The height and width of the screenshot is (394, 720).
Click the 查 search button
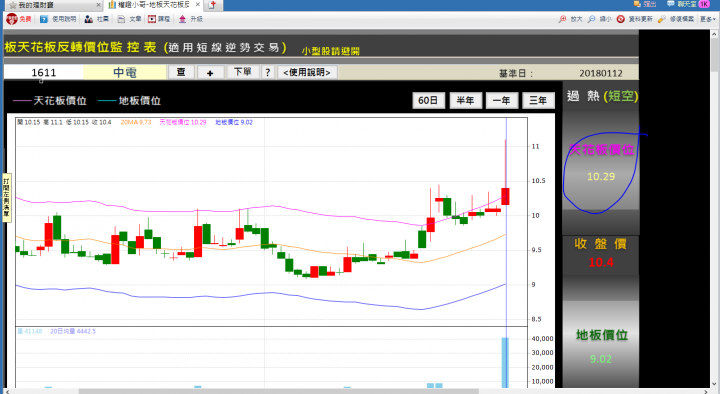point(181,72)
